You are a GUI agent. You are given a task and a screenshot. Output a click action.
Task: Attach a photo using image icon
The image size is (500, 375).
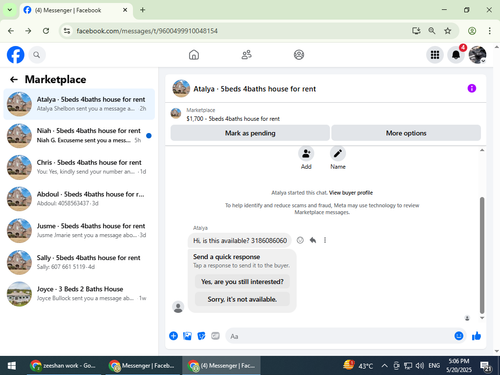[187, 336]
